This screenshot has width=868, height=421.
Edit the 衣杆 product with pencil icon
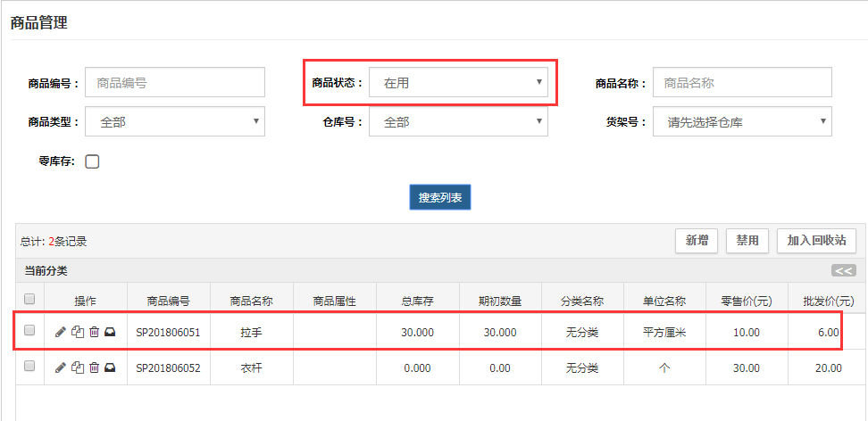click(60, 367)
